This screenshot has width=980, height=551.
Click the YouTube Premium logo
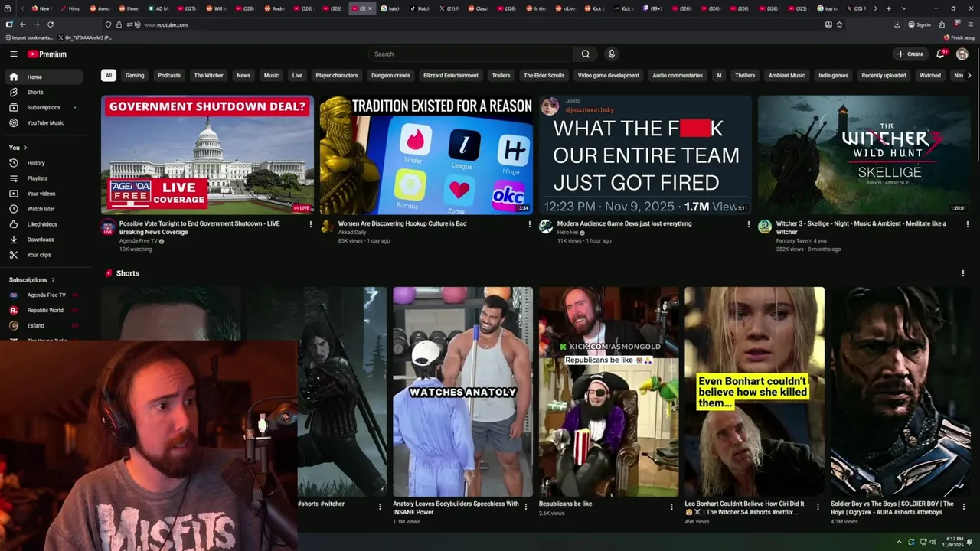(47, 54)
